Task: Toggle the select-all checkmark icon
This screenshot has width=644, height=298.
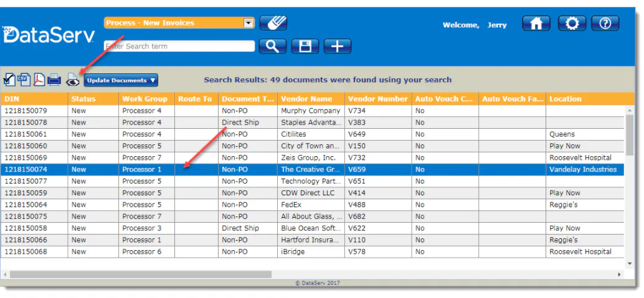Action: coord(9,79)
